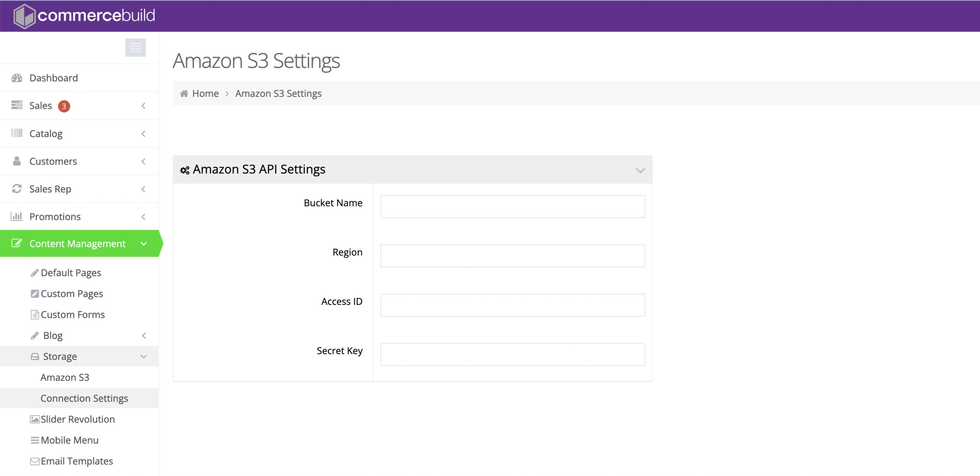Click the Content Management menu label
The image size is (980, 476).
77,244
